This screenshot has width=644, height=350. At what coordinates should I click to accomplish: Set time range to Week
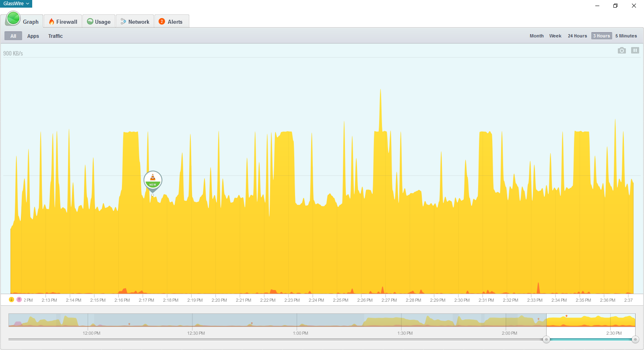point(555,36)
